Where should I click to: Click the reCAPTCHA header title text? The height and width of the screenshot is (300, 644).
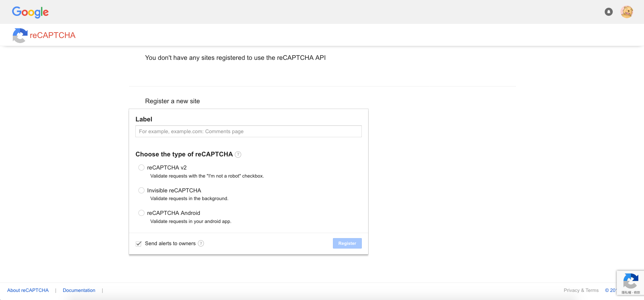coord(53,35)
